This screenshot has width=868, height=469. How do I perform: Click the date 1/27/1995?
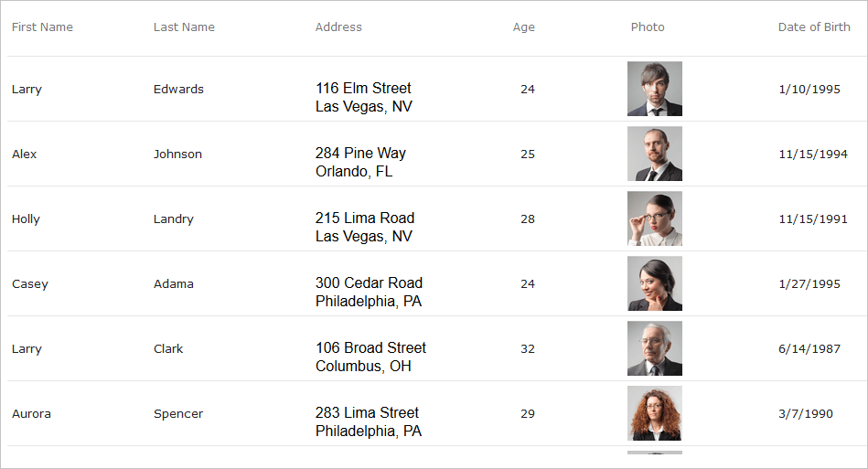pyautogui.click(x=809, y=283)
